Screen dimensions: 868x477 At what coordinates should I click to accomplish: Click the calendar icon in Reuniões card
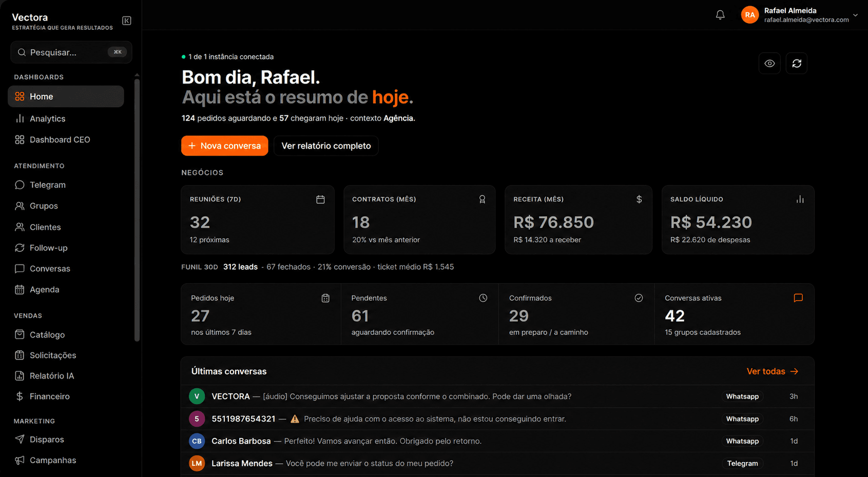[x=320, y=199]
